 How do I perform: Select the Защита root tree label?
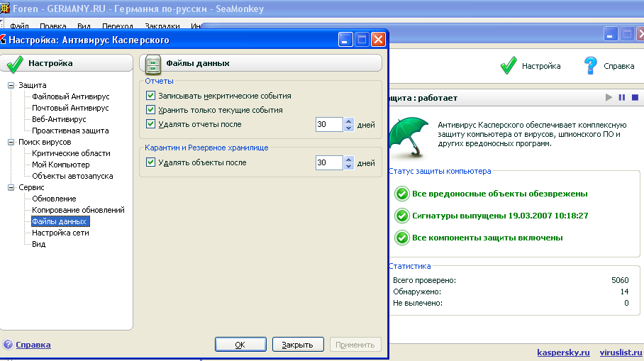33,85
